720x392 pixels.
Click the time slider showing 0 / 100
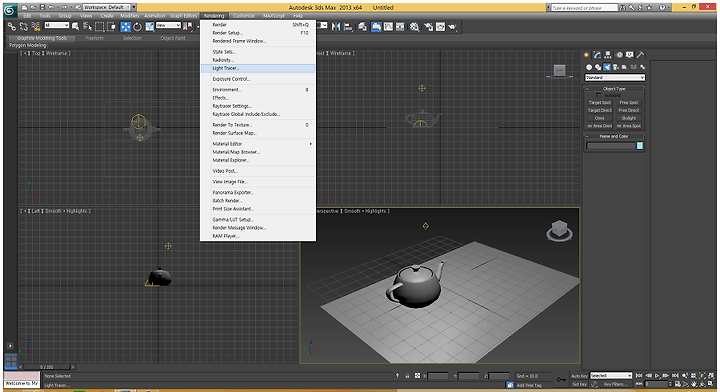pyautogui.click(x=46, y=367)
